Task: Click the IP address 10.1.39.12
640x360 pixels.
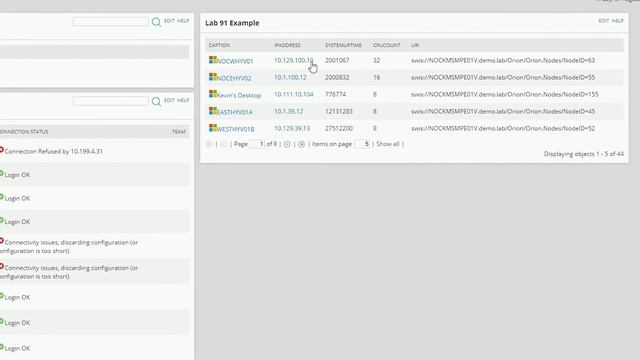Action: (289, 111)
